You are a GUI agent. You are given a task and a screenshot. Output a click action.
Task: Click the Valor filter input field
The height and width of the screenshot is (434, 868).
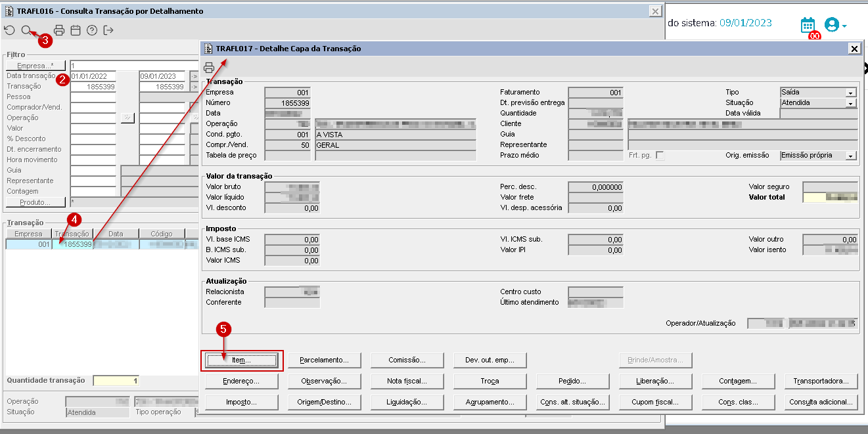coord(93,129)
